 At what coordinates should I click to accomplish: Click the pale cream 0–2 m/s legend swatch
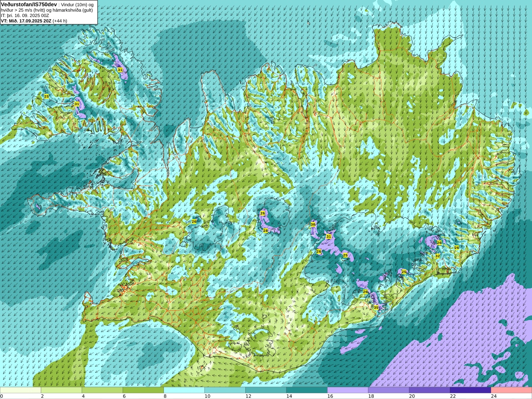pyautogui.click(x=20, y=390)
